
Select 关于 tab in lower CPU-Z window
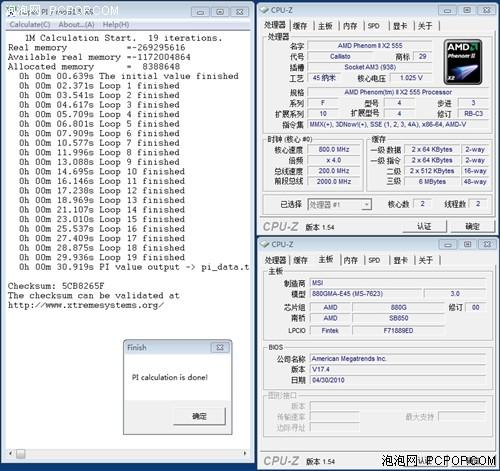[x=425, y=260]
